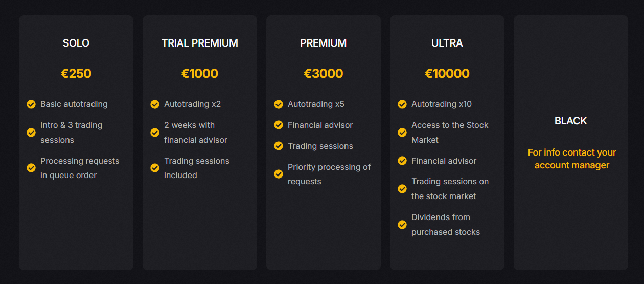Screen dimensions: 644x284
Task: Click checkmark beside 2 weeks with financial advisor
Action: (x=155, y=133)
